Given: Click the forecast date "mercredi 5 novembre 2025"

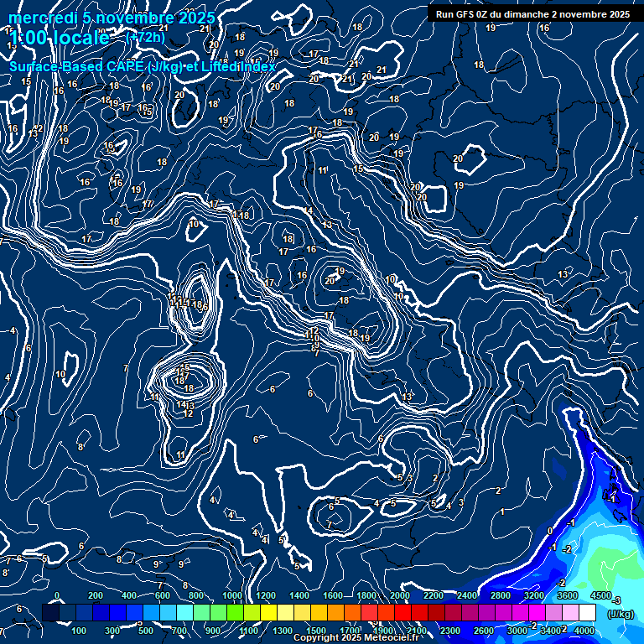Looking at the screenshot, I should coord(112,18).
